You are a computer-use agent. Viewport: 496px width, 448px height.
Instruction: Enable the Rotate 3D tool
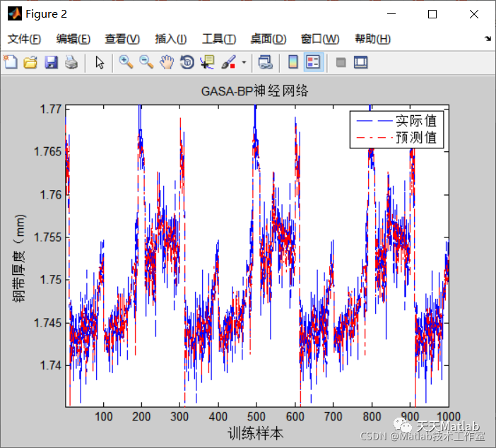click(x=187, y=62)
